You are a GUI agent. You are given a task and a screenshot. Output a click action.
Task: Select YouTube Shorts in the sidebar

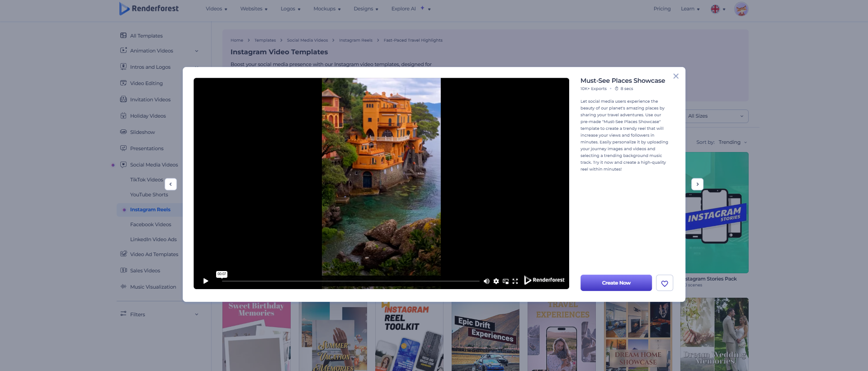pos(149,195)
